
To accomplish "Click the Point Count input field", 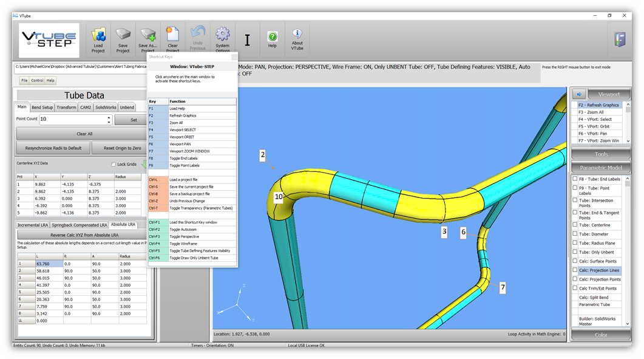I will click(73, 120).
